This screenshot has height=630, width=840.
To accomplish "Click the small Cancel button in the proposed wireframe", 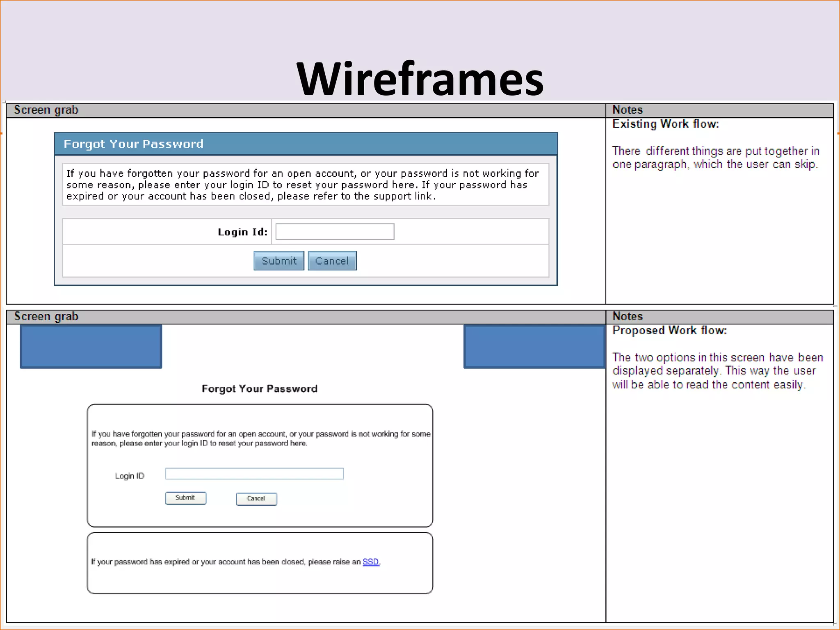I will pyautogui.click(x=256, y=499).
